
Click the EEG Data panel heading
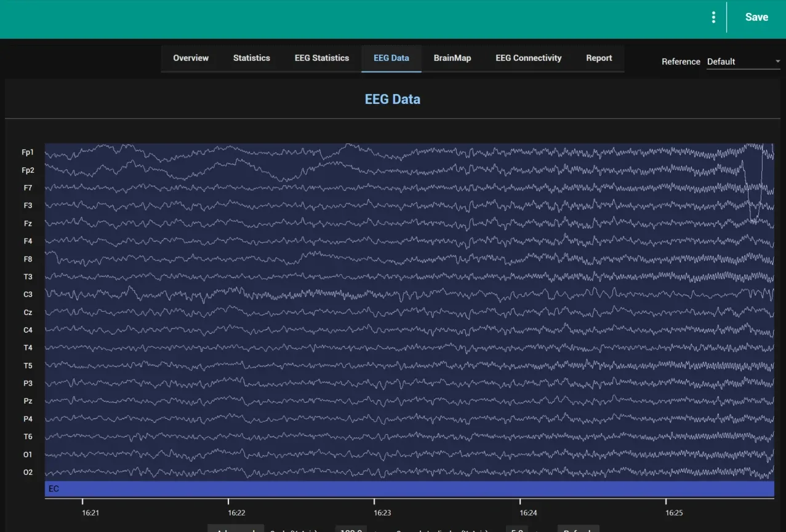[x=393, y=99]
